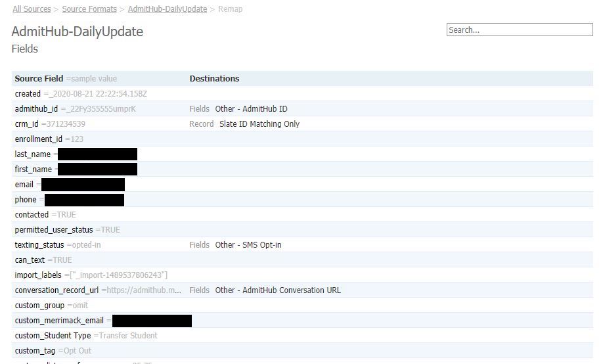Select the can_text field row
The image size is (603, 364).
click(x=302, y=260)
